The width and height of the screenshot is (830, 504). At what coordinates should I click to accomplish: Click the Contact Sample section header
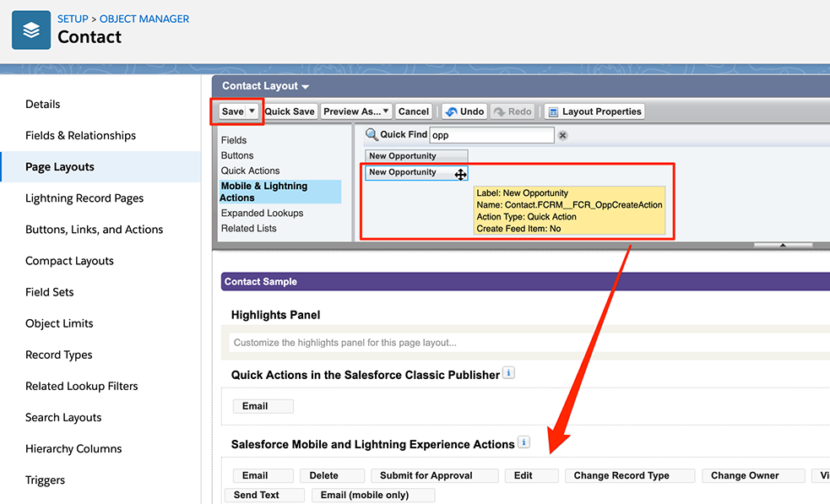pyautogui.click(x=525, y=282)
